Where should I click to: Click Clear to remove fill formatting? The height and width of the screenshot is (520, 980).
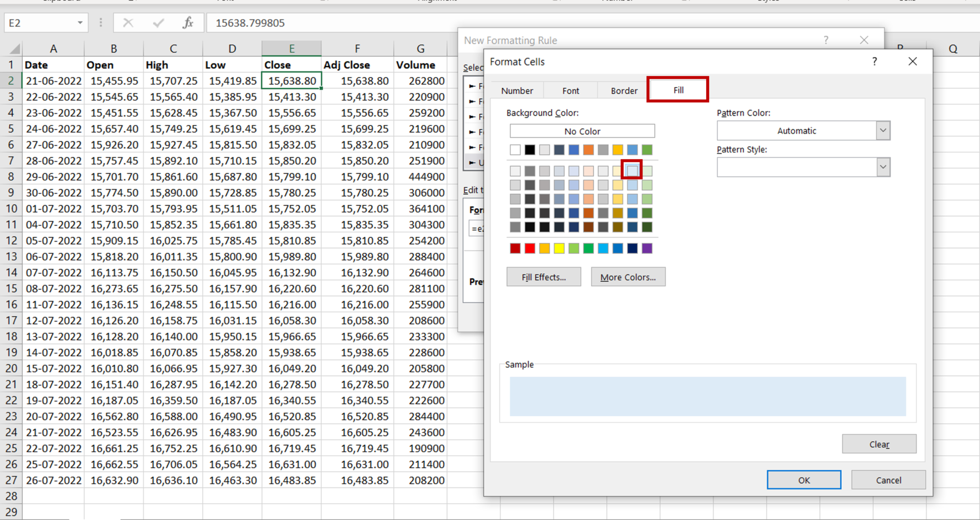[x=880, y=443]
